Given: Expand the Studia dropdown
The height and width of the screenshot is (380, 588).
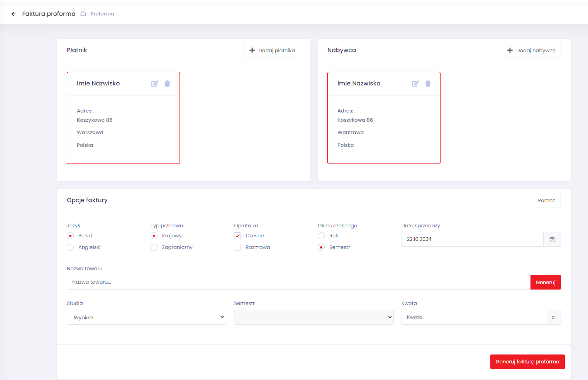Looking at the screenshot, I should click(x=146, y=317).
